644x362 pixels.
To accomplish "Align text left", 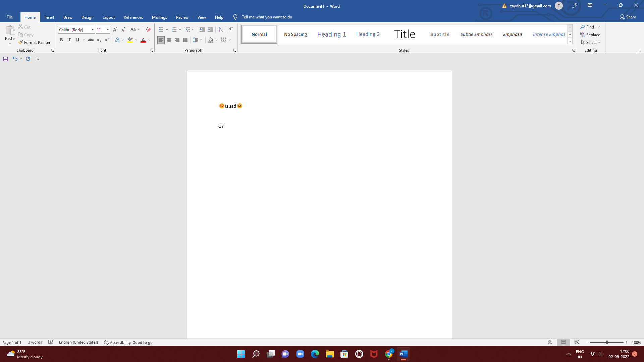I will tap(161, 40).
